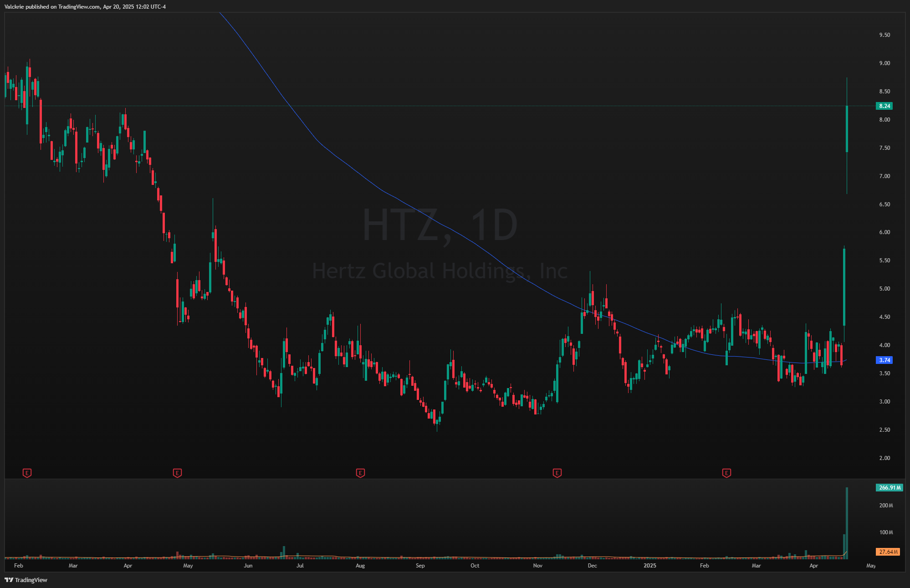Viewport: 910px width, 588px height.
Task: Click the published-by Valckrie header text
Action: click(x=85, y=7)
